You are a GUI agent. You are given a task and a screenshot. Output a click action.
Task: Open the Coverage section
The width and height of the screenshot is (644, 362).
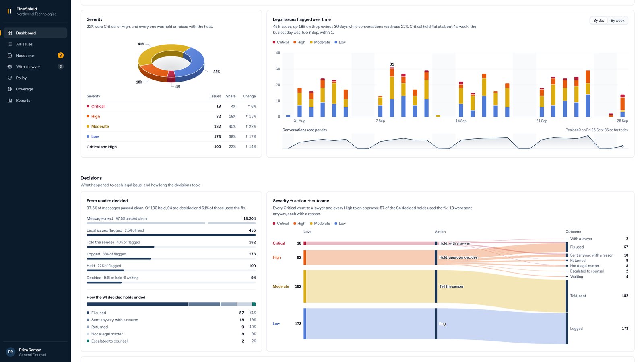(x=35, y=89)
